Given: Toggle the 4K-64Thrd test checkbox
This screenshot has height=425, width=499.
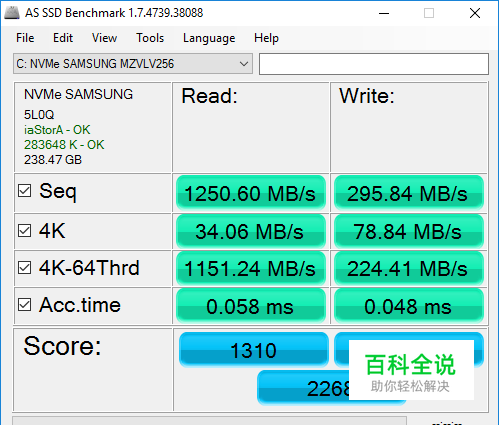Looking at the screenshot, I should click(25, 268).
